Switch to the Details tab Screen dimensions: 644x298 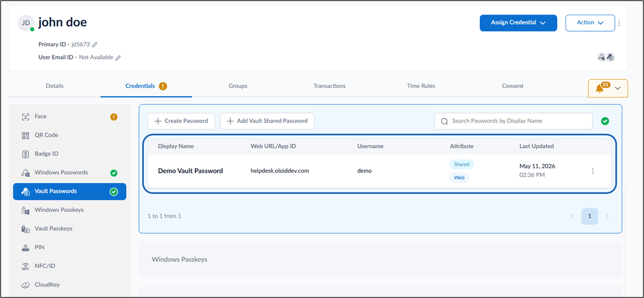click(55, 86)
